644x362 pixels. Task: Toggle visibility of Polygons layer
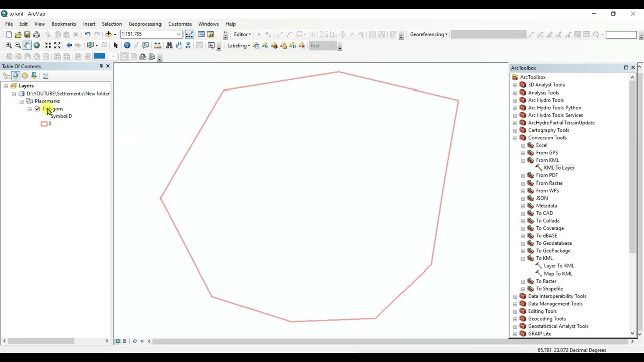click(x=37, y=109)
